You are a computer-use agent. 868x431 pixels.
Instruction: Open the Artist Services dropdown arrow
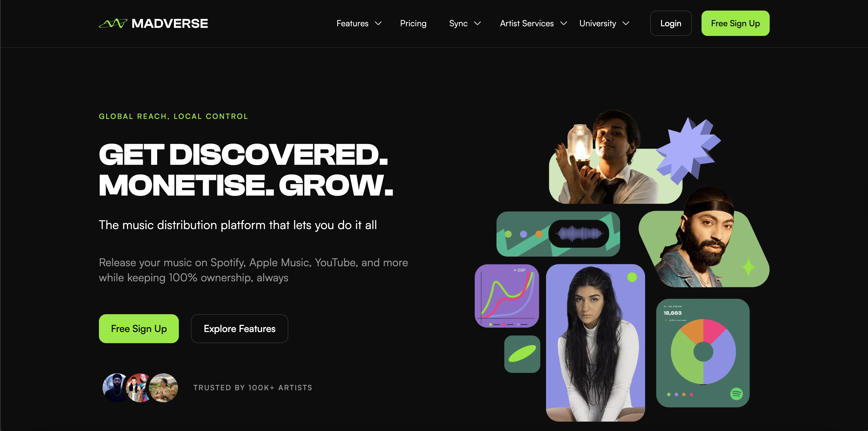(563, 23)
